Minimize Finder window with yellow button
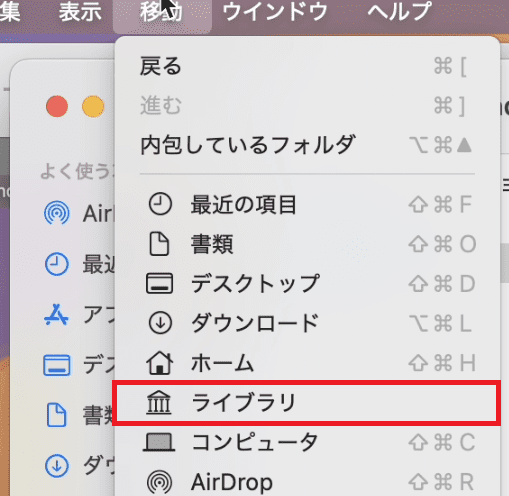The height and width of the screenshot is (496, 509). click(x=93, y=106)
